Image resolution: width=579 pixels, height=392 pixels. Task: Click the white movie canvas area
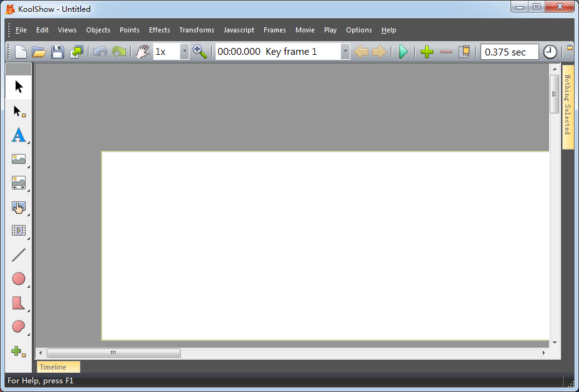point(325,246)
